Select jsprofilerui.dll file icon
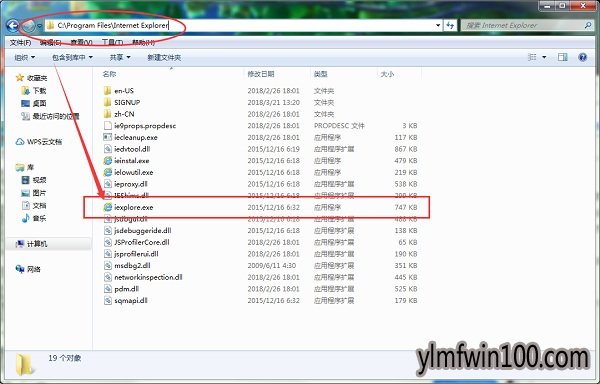Viewport: 600px width, 384px height. (x=108, y=254)
